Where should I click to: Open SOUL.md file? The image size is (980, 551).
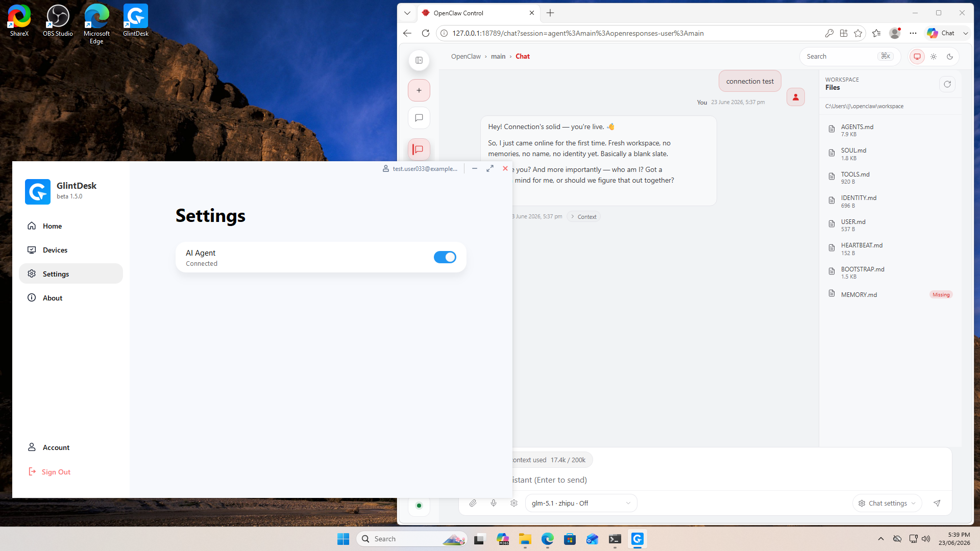tap(890, 154)
